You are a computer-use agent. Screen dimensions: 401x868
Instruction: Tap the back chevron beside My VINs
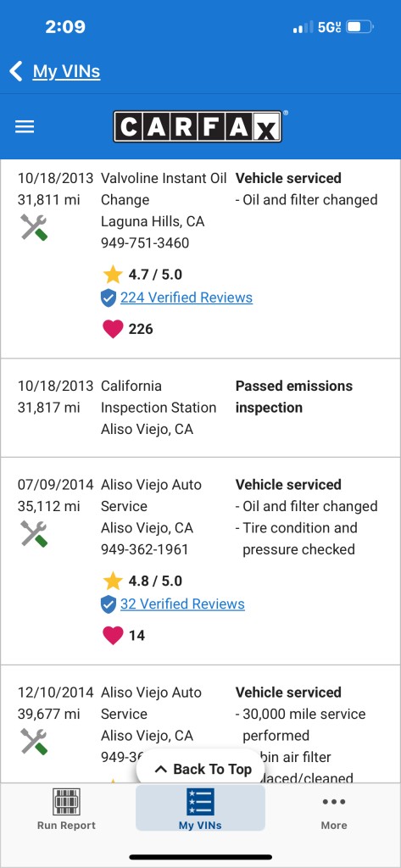pos(16,71)
